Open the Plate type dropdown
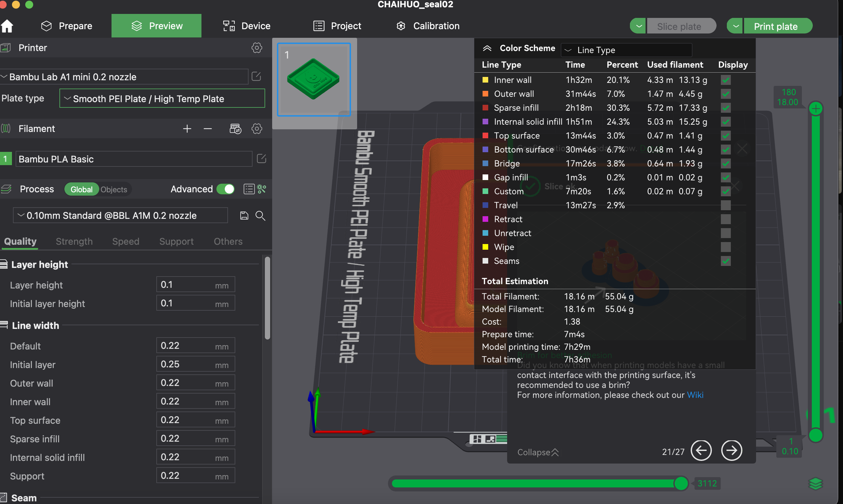 tap(162, 98)
